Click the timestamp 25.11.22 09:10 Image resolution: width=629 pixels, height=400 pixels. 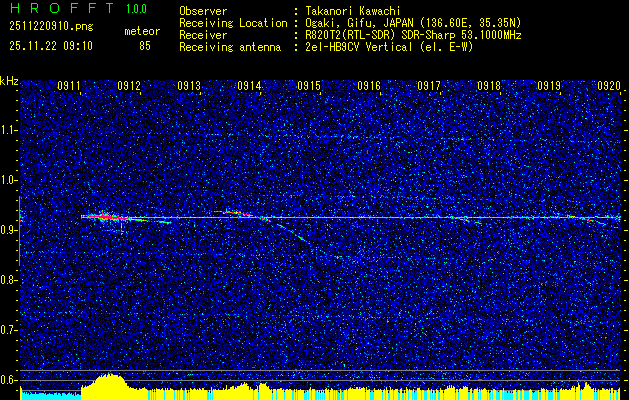tap(51, 46)
